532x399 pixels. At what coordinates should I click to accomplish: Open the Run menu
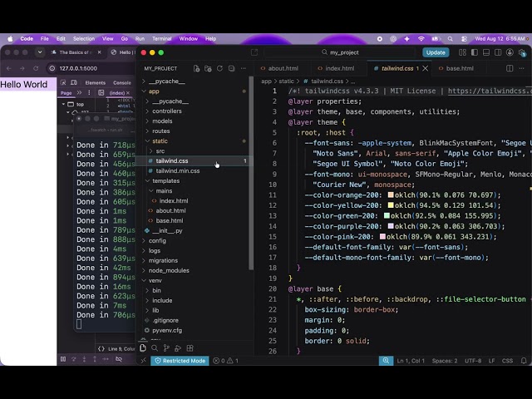tap(140, 39)
